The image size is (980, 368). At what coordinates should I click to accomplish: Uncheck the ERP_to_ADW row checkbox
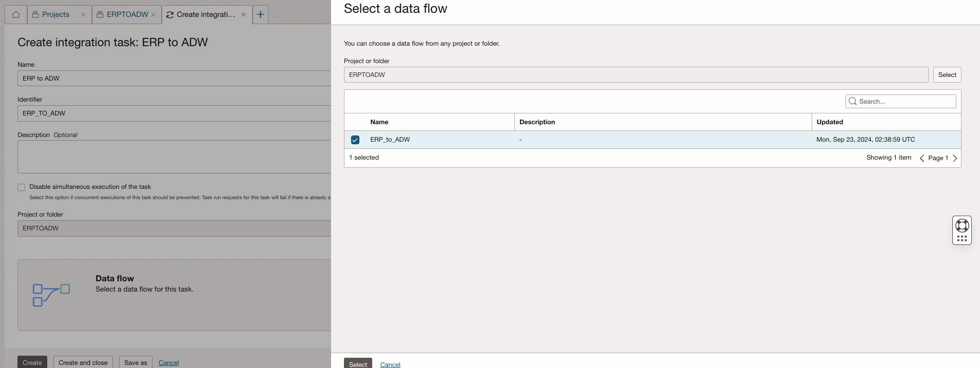pos(355,140)
